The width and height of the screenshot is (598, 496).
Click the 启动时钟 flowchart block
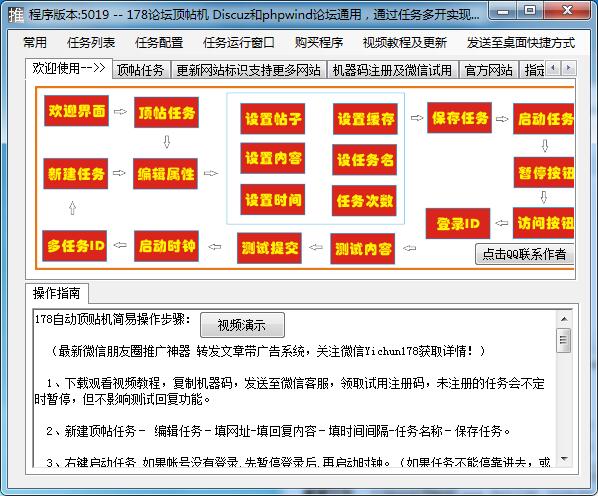(x=166, y=246)
